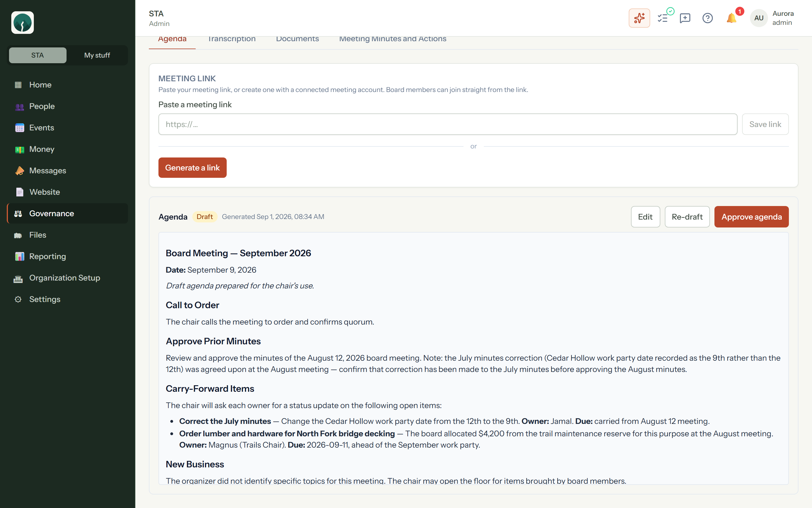This screenshot has width=812, height=508.
Task: Click 'Date: September 9, 2026' line
Action: click(x=211, y=270)
